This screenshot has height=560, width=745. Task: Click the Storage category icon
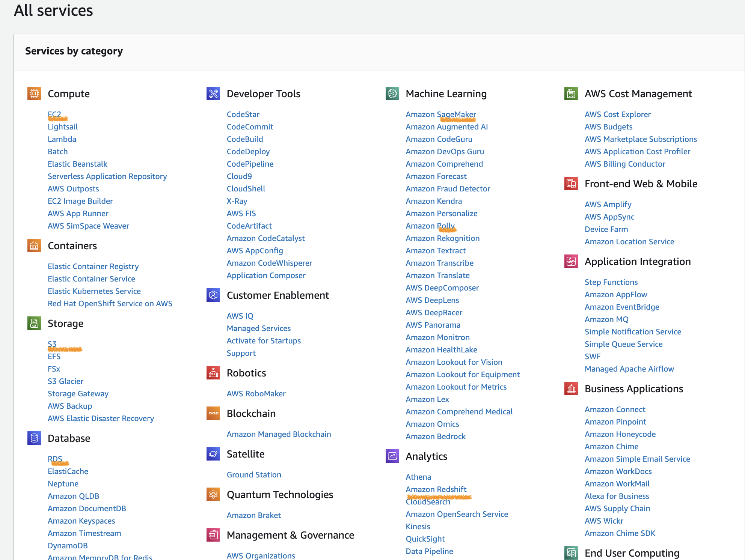(34, 323)
